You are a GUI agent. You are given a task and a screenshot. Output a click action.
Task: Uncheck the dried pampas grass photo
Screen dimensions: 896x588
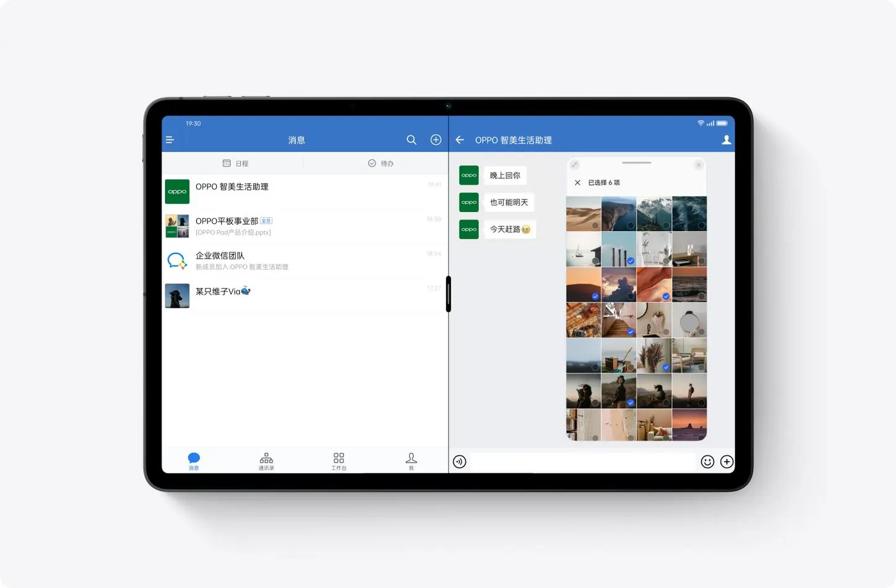point(665,367)
